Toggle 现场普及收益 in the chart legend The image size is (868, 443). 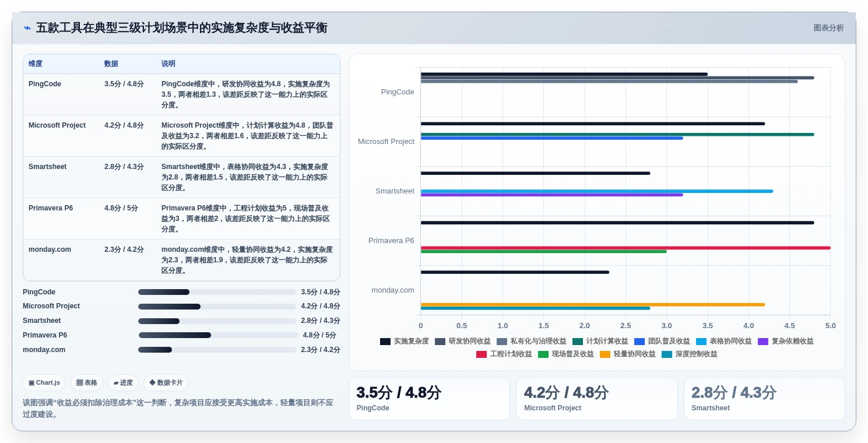(566, 354)
